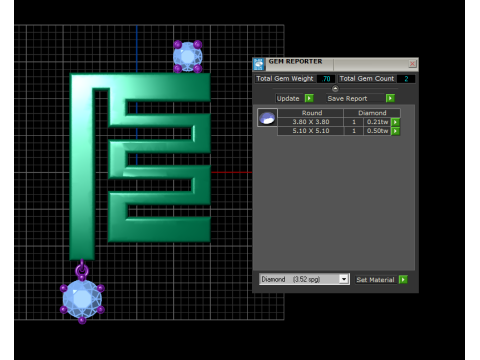Select the 3.80 X 3.80 size cell
The image size is (480, 360).
(311, 122)
